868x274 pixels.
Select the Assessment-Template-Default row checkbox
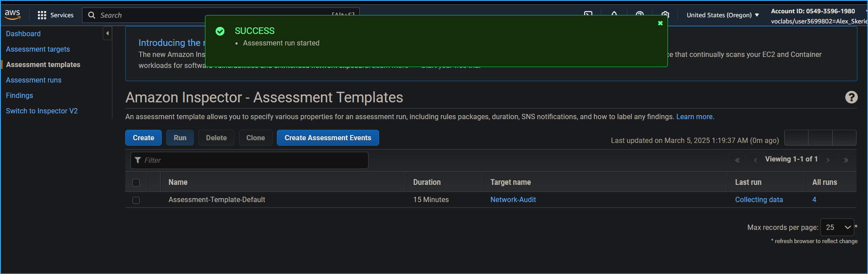(x=136, y=200)
